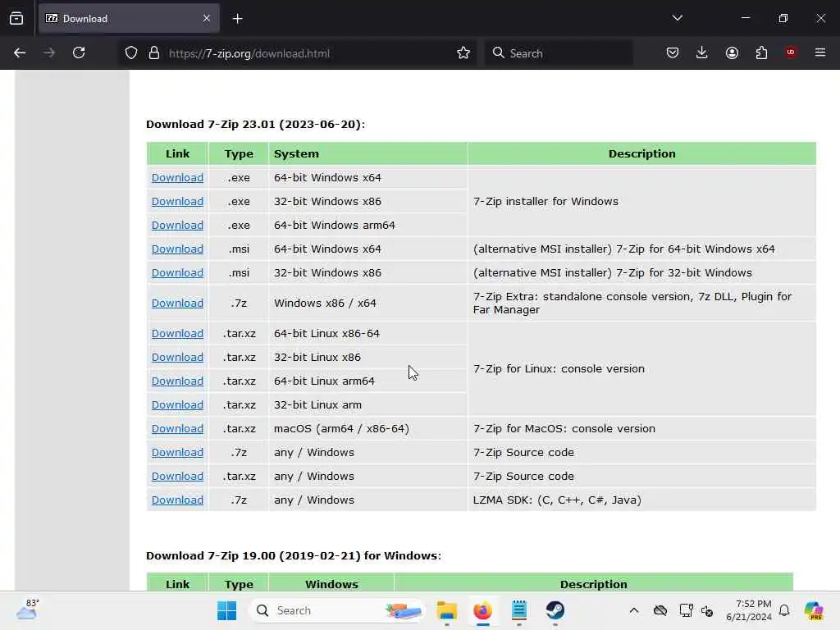Download the 7-Zip Source code .tar.xz
840x630 pixels.
click(177, 477)
